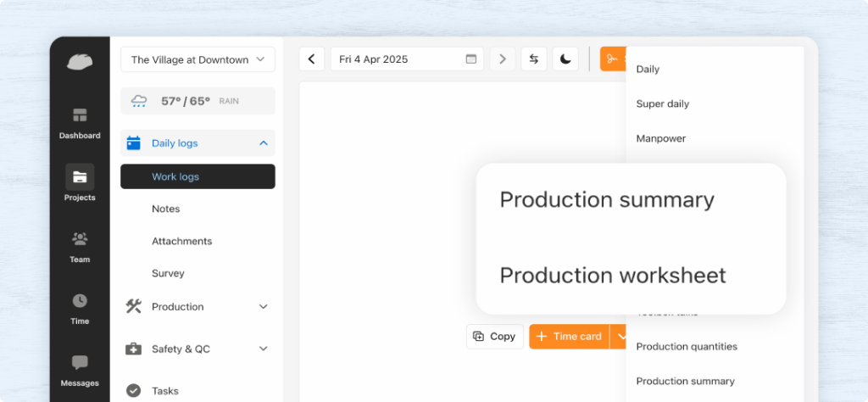Open the Dashboard from the sidebar
868x402 pixels.
80,123
